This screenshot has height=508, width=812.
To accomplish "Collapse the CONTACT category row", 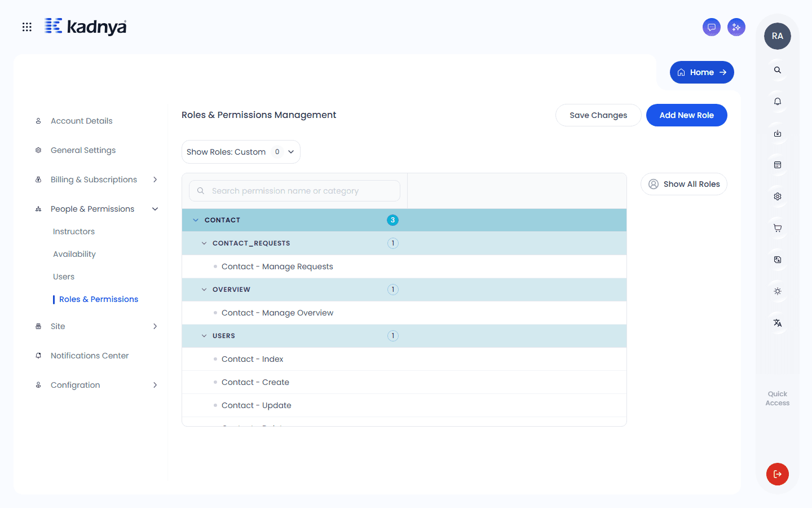I will [x=404, y=220].
